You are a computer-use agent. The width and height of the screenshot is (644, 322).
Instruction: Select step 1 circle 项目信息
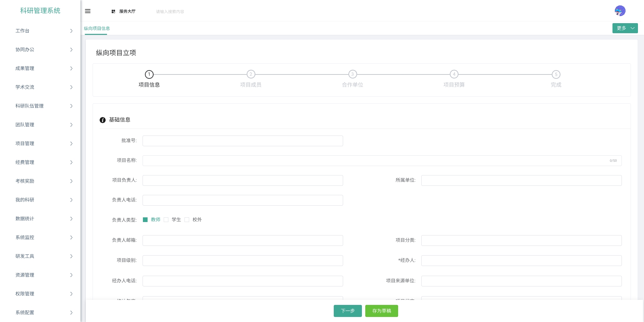coord(149,74)
